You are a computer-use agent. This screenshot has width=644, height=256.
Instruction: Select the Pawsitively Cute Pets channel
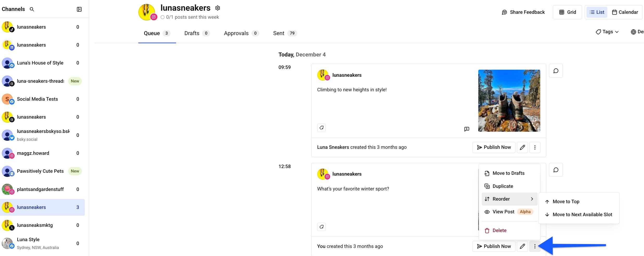point(40,171)
